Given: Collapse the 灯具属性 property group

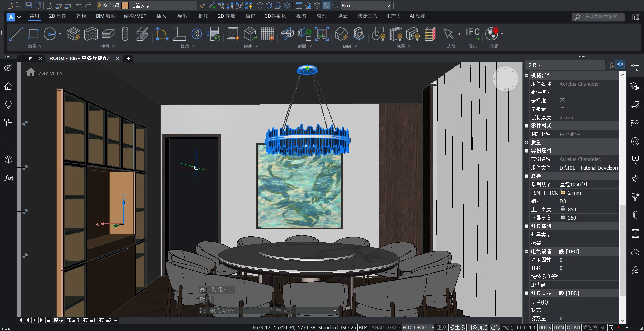Looking at the screenshot, I should point(527,226).
